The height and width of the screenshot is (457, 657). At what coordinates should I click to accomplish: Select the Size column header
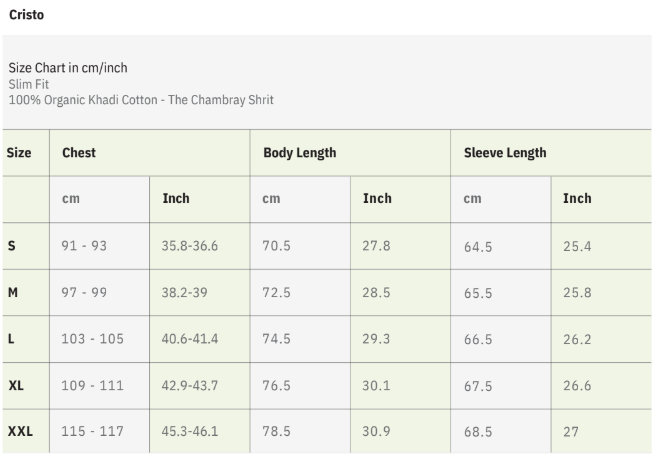(x=19, y=153)
